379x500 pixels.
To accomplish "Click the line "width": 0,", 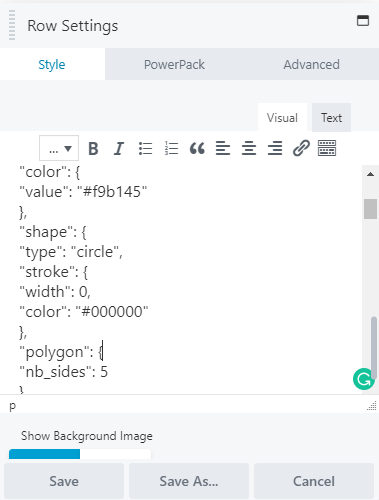I will click(55, 292).
